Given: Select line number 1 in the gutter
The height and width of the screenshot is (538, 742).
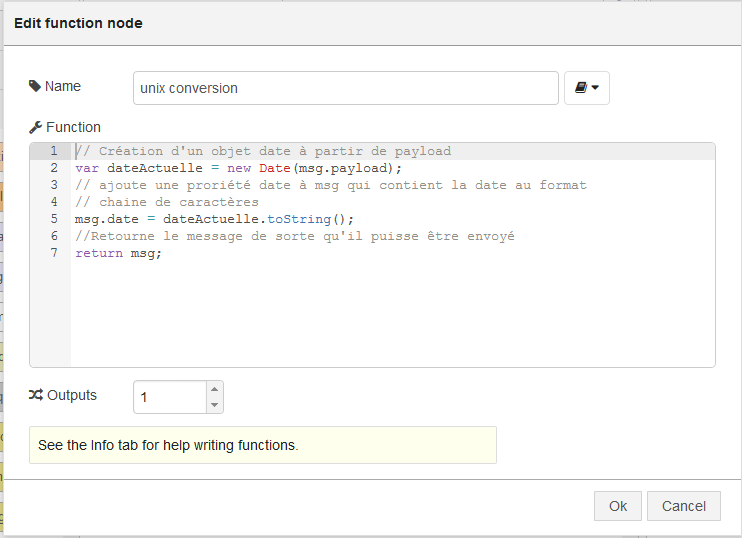Looking at the screenshot, I should click(54, 151).
